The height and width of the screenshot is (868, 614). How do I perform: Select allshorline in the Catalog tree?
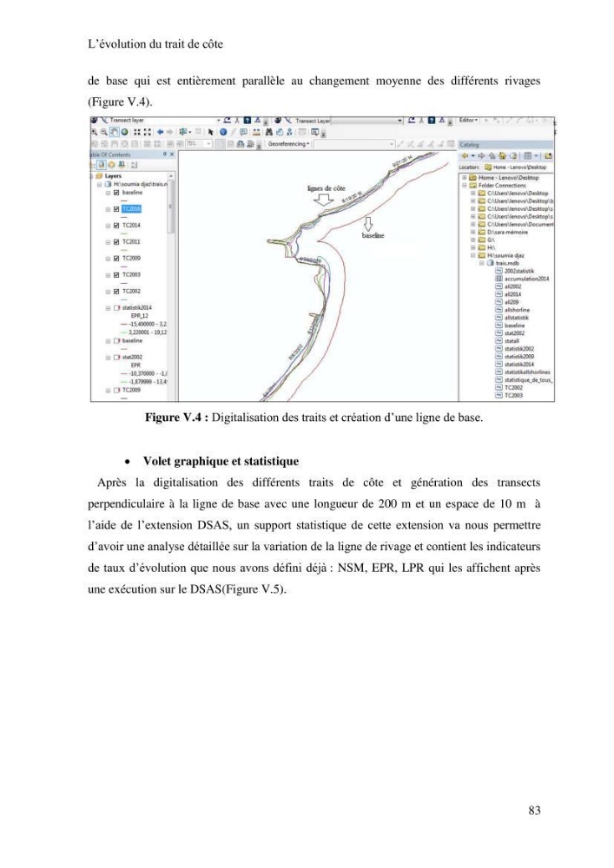pos(517,310)
